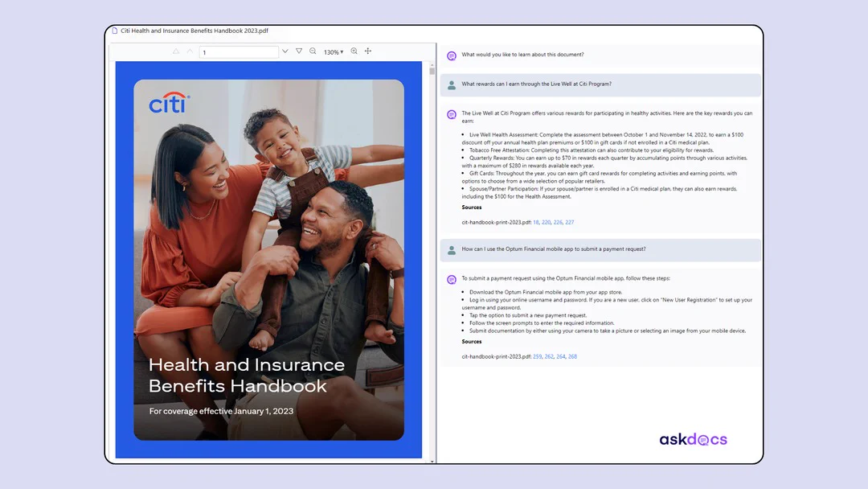This screenshot has height=489, width=868.
Task: Open source page 18 link
Action: tap(536, 222)
